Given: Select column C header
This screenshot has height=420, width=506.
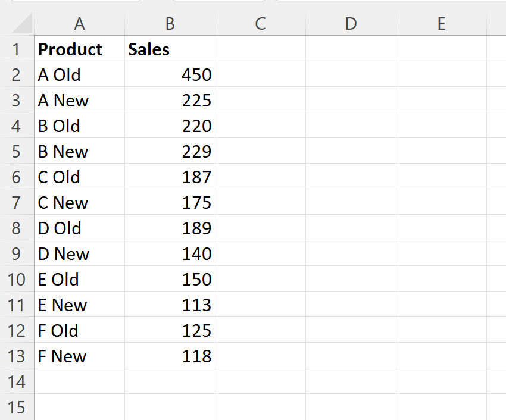Looking at the screenshot, I should click(260, 24).
